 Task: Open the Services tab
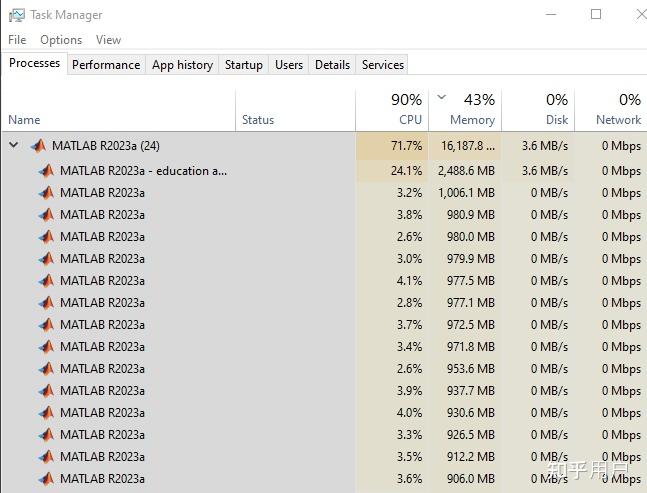pos(383,65)
